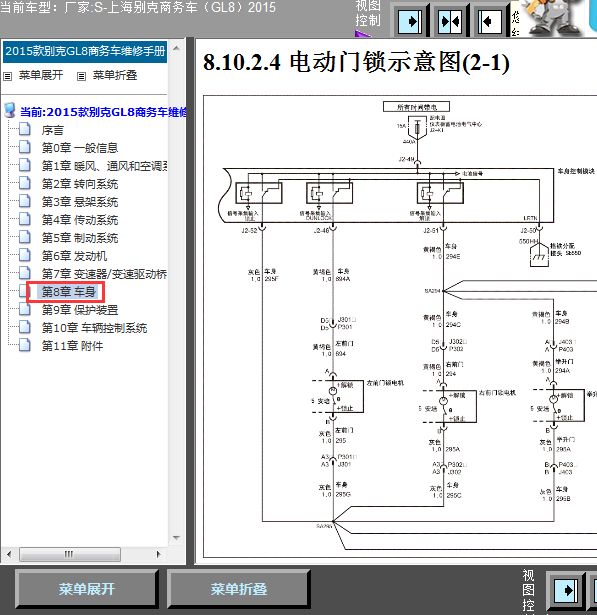Open 第4章 传动系统 chapter
This screenshot has width=597, height=615.
pyautogui.click(x=80, y=220)
